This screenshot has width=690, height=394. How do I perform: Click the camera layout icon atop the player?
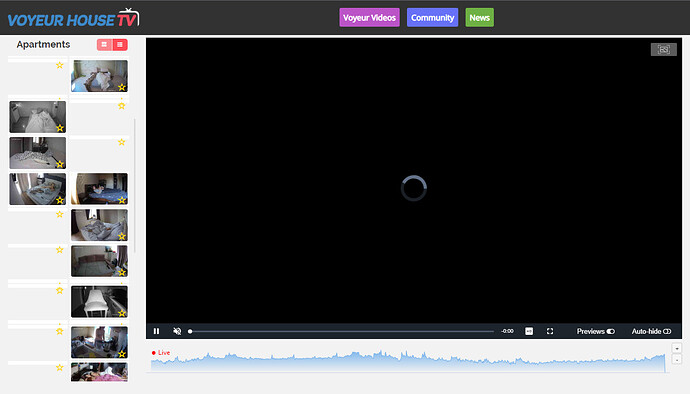(x=664, y=49)
